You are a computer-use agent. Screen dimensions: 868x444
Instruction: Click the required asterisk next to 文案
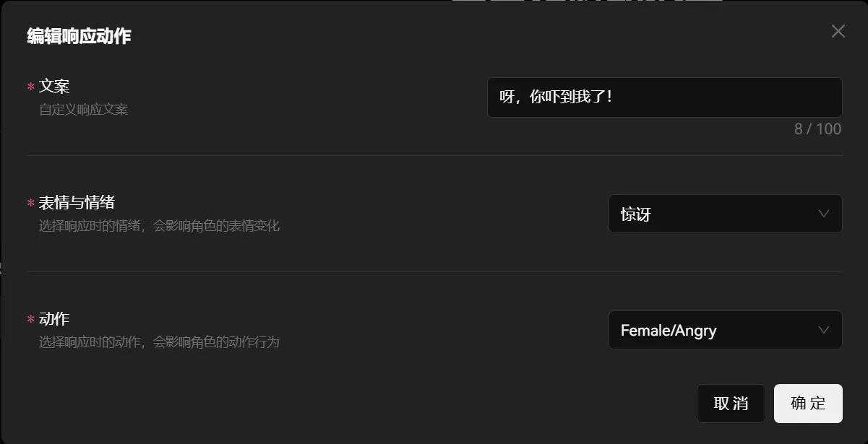[x=31, y=87]
